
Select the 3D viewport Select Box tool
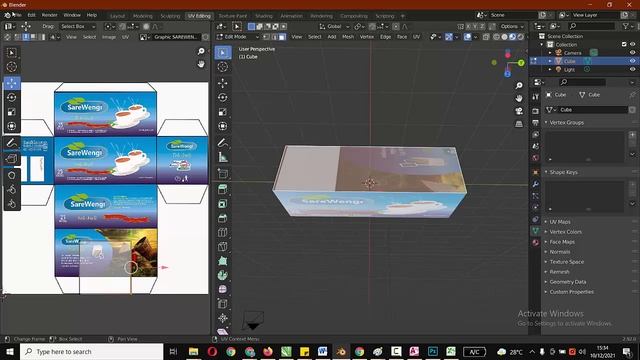[222, 53]
